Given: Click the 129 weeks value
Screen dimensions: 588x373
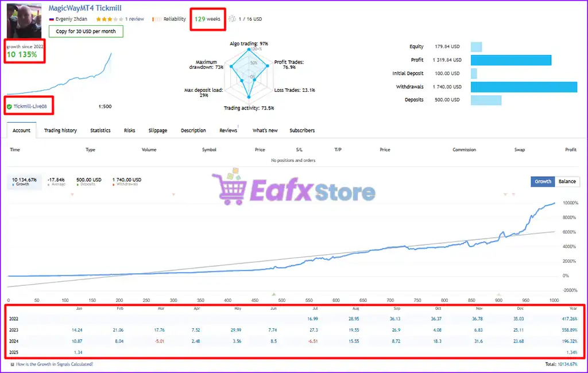Looking at the screenshot, I should coord(207,19).
